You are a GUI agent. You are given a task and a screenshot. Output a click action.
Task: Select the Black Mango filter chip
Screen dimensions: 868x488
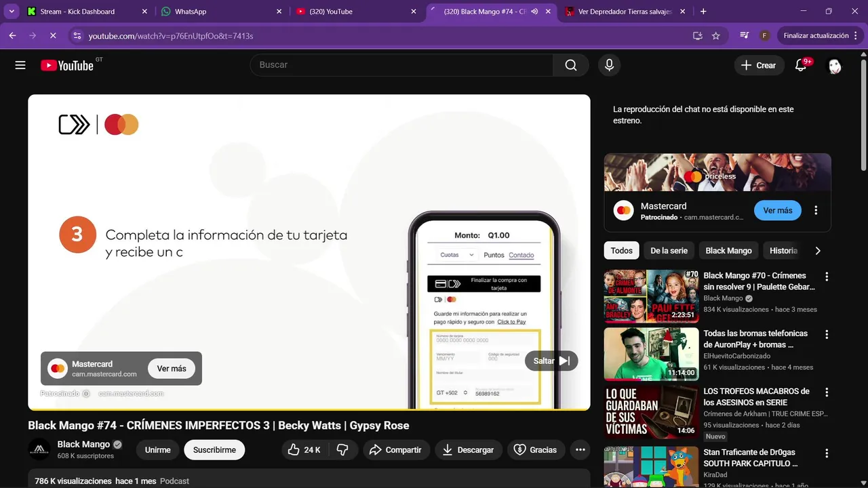(728, 251)
